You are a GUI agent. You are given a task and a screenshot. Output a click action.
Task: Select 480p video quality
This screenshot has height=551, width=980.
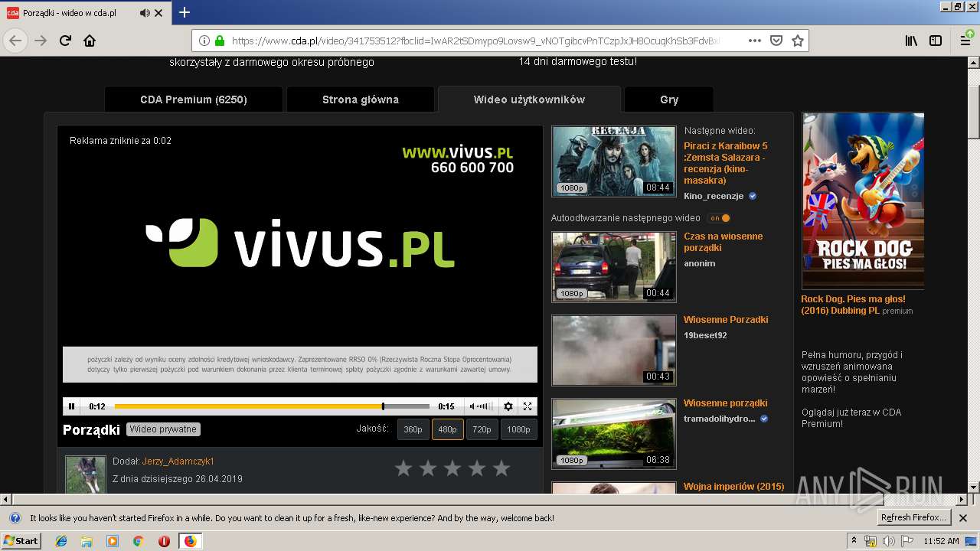(447, 429)
